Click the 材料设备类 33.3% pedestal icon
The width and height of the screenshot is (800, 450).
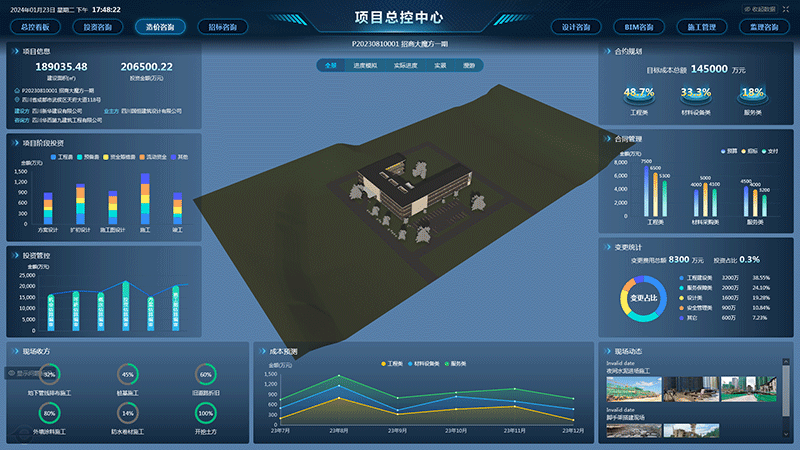(696, 96)
